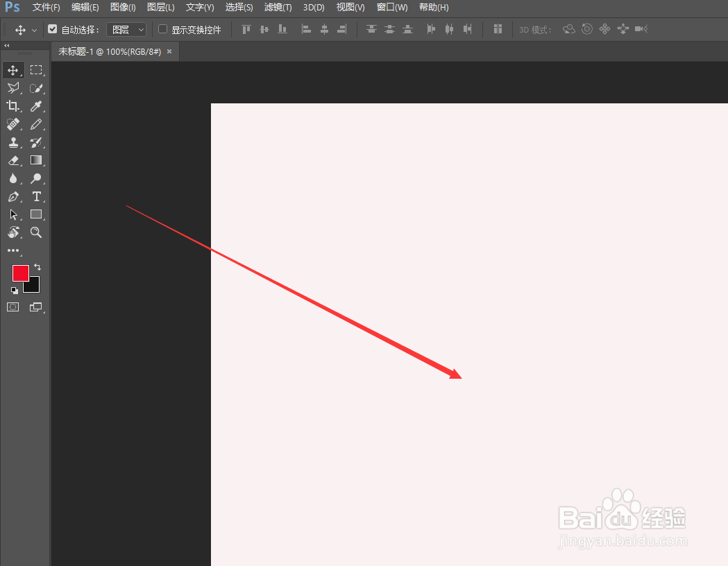Screen dimensions: 728x566
Task: Select the Zoom tool
Action: click(x=36, y=232)
